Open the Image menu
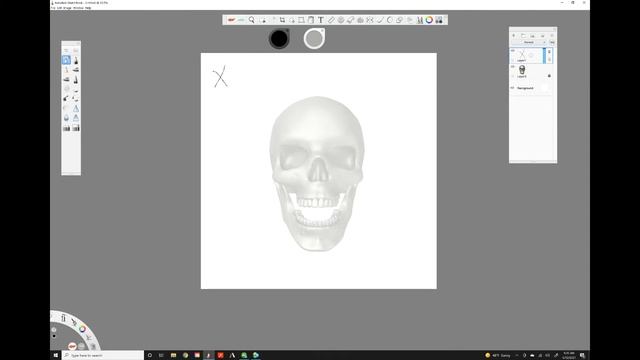Viewport: 640px width, 360px height. pos(67,8)
